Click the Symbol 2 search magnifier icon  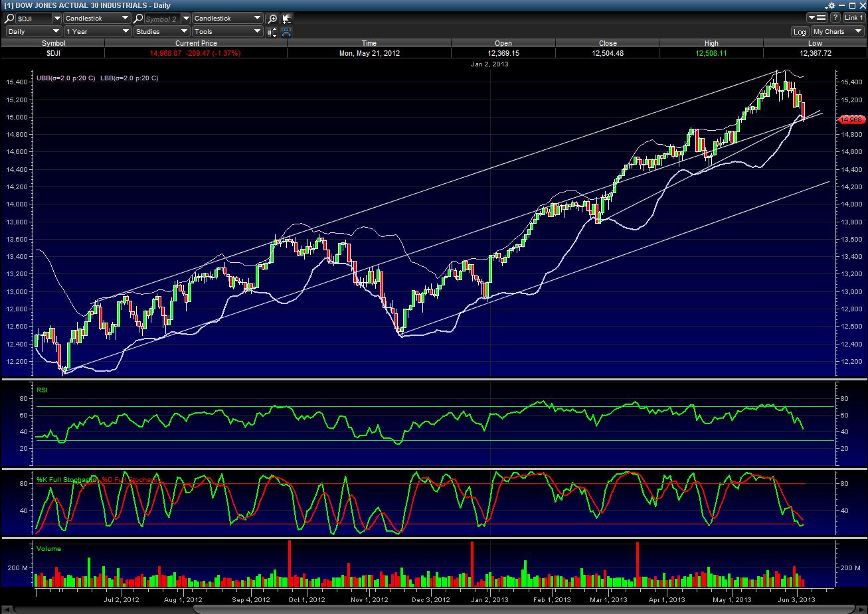point(139,19)
